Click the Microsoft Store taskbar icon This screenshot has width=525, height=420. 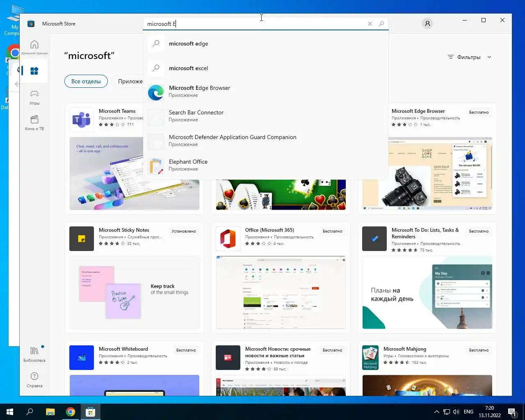pos(90,412)
